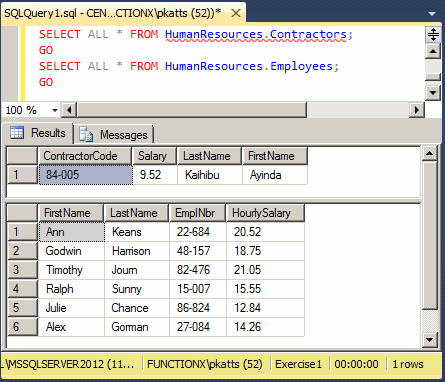Click the employees LastName column header
This screenshot has width=445, height=382.
(x=137, y=213)
